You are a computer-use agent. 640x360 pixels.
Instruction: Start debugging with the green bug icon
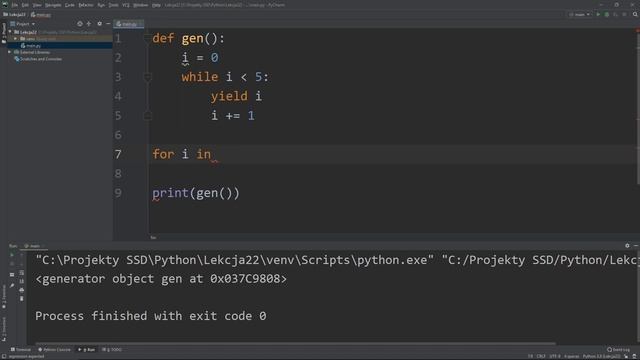[x=607, y=15]
